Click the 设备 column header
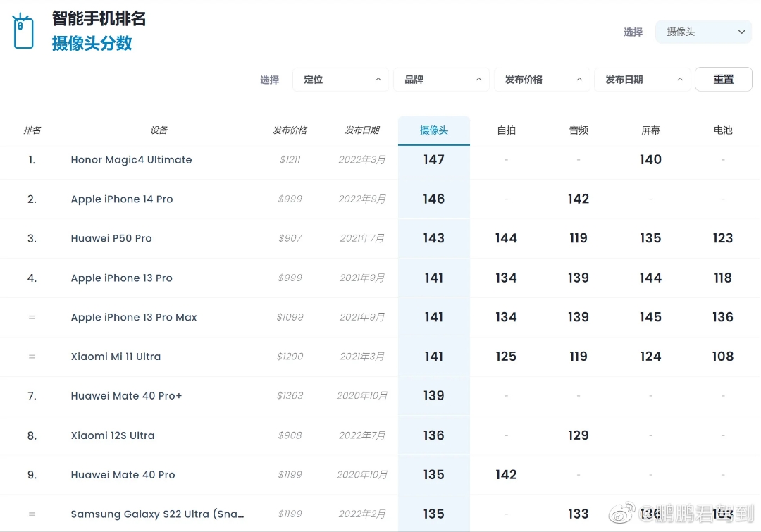Viewport: 761px width, 532px height. [x=159, y=130]
